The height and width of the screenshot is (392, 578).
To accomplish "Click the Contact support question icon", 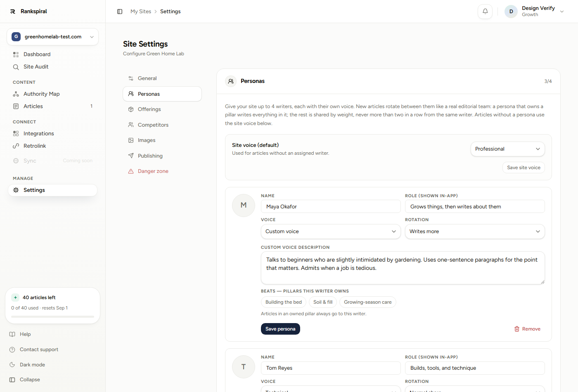I will point(12,349).
